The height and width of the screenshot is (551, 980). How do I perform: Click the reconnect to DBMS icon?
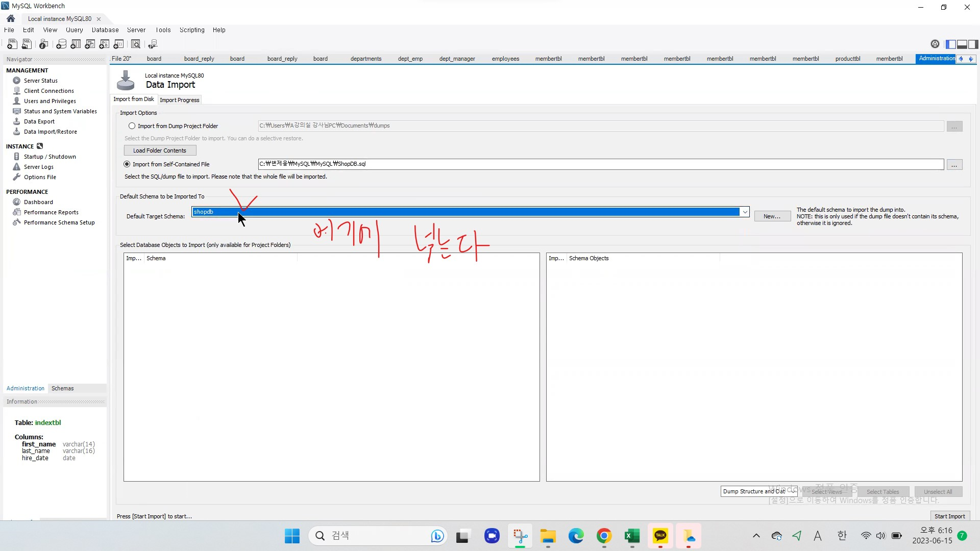(153, 44)
